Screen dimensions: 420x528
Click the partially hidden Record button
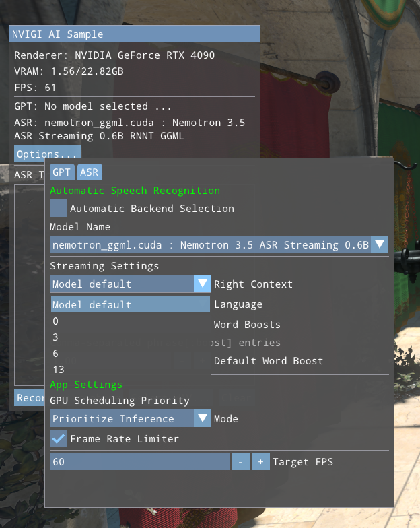(x=30, y=397)
